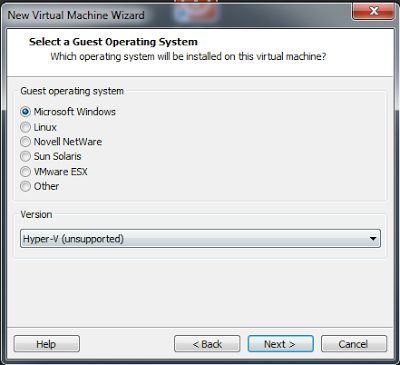Viewport: 400px width, 365px height.
Task: Click the 'Which operating system will be installed' text
Action: (188, 56)
